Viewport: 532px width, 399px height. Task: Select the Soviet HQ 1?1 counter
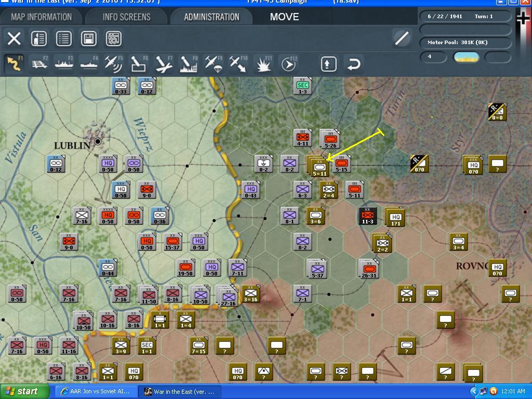pyautogui.click(x=395, y=217)
